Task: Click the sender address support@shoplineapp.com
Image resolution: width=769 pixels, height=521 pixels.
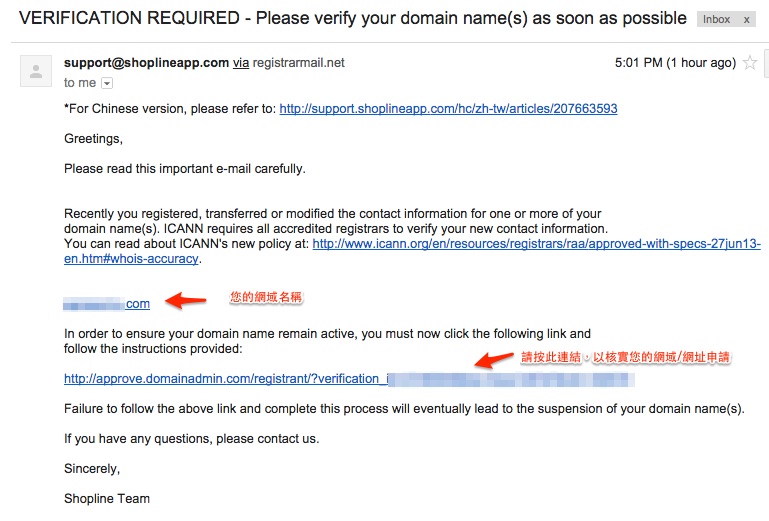Action: 146,63
